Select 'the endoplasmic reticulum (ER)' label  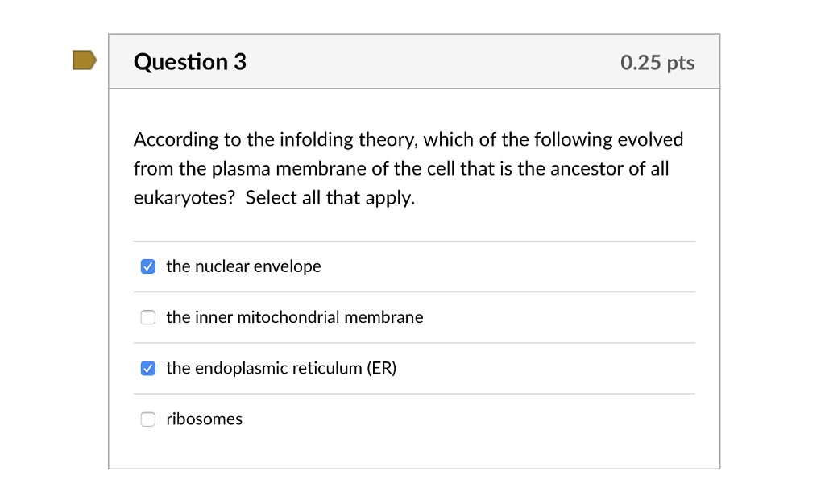(x=280, y=368)
